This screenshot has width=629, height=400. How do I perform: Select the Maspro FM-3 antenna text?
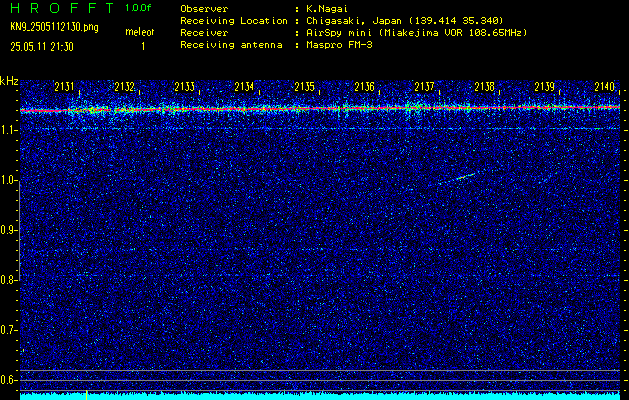pos(339,45)
